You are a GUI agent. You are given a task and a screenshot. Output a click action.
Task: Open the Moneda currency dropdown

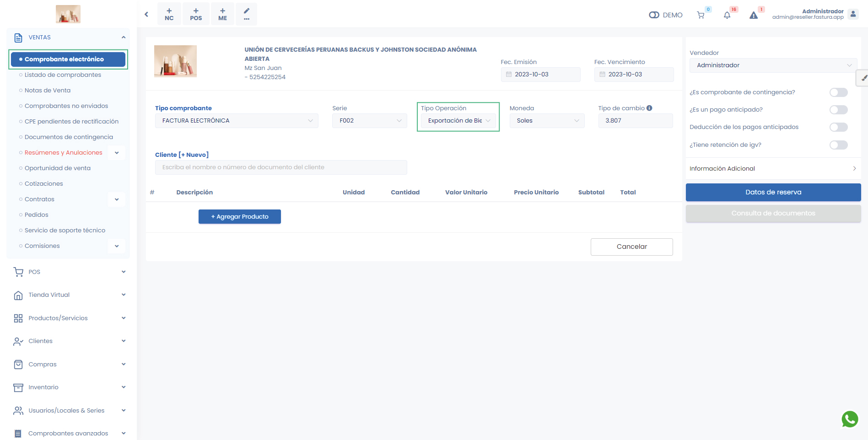[547, 121]
